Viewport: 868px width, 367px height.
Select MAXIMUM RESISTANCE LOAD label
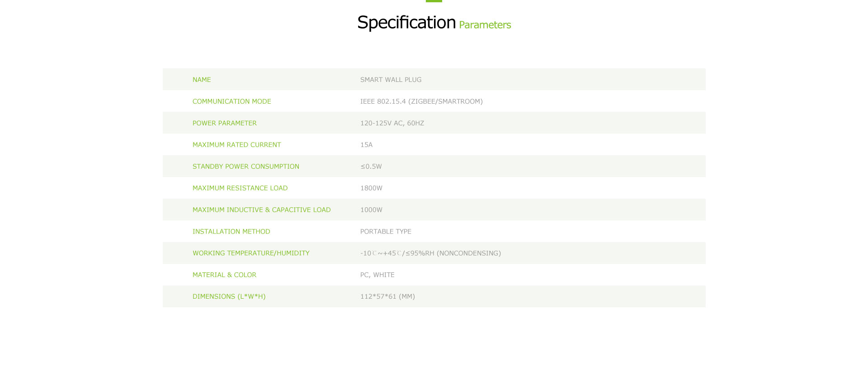pyautogui.click(x=240, y=188)
